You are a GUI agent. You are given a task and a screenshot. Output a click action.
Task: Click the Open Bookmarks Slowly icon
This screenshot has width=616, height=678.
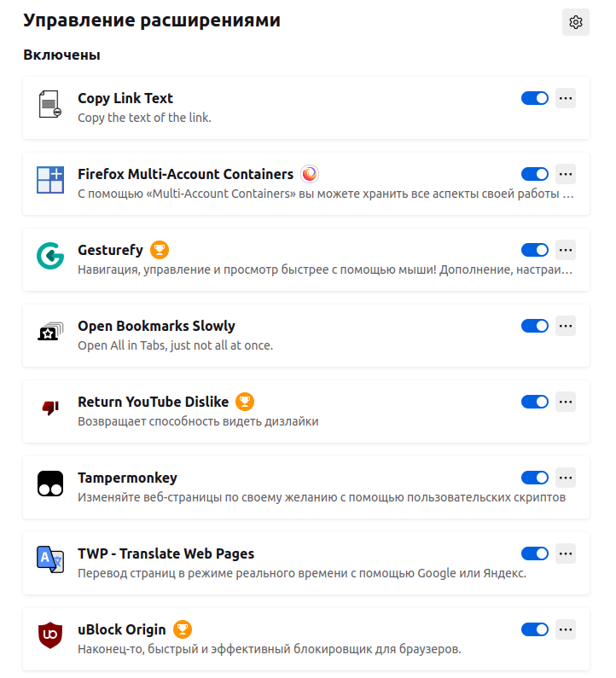(50, 332)
